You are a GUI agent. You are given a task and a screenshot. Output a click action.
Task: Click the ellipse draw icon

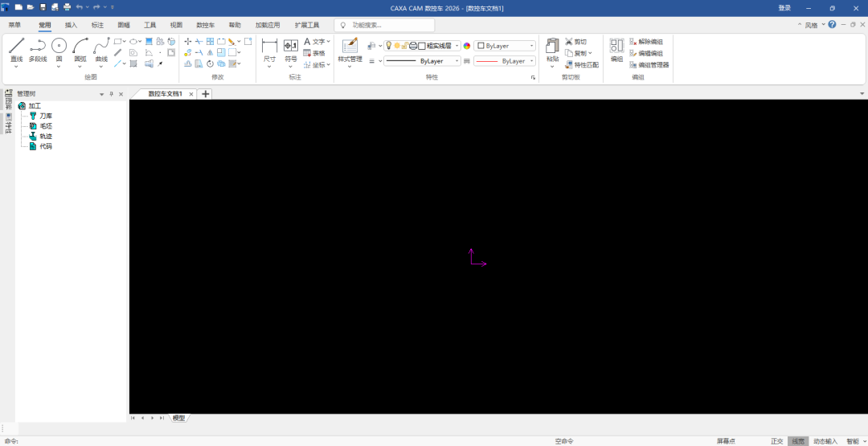coord(133,42)
